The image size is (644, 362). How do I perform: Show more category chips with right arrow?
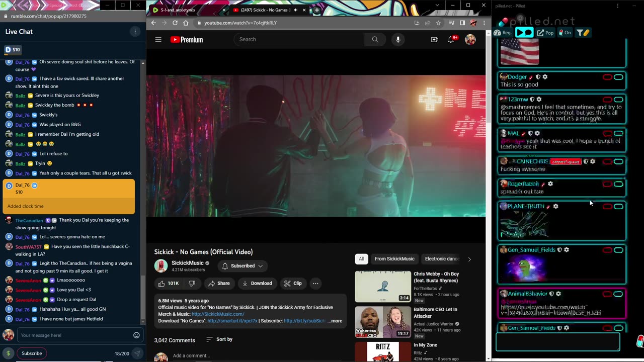pos(469,259)
